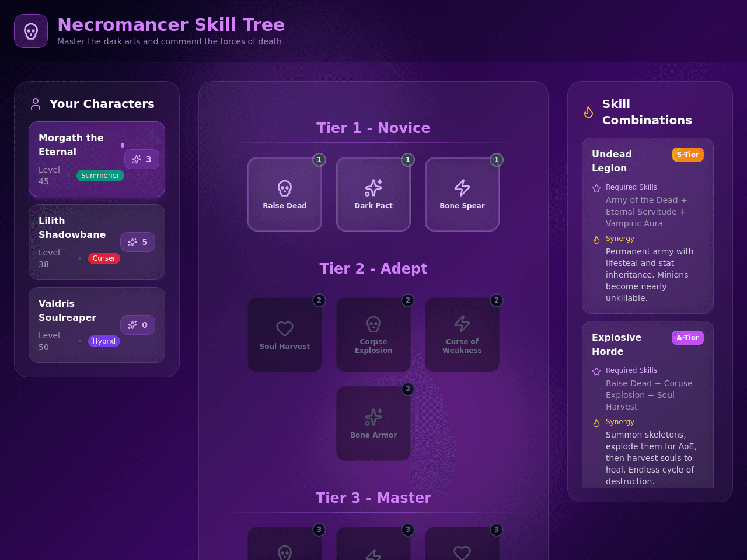Click the locked Soul Harvest skill

(285, 335)
